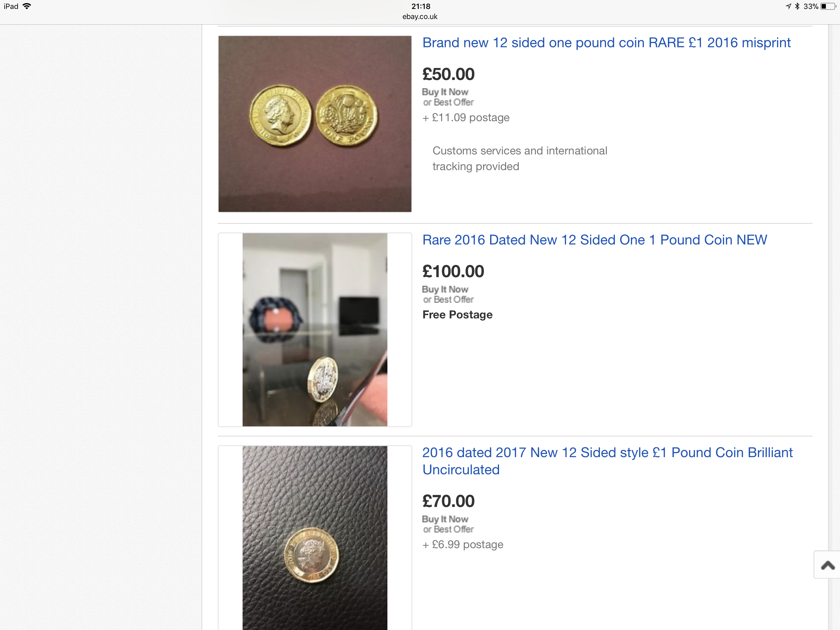Tap the £100.00 price
This screenshot has height=630, width=840.
(x=453, y=271)
